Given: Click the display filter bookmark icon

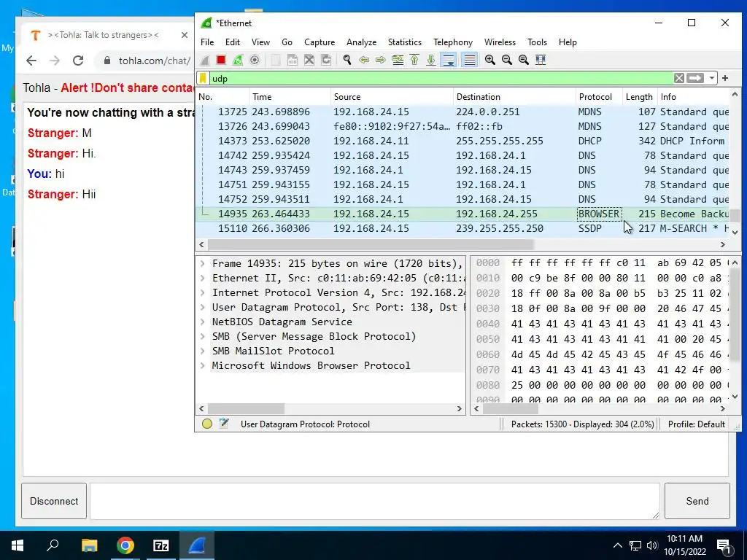Looking at the screenshot, I should 204,79.
